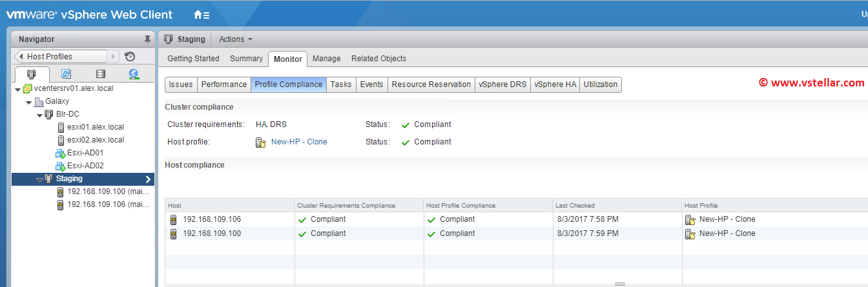Image resolution: width=868 pixels, height=287 pixels.
Task: Select the 192.168.109.106 host row
Action: tap(212, 219)
